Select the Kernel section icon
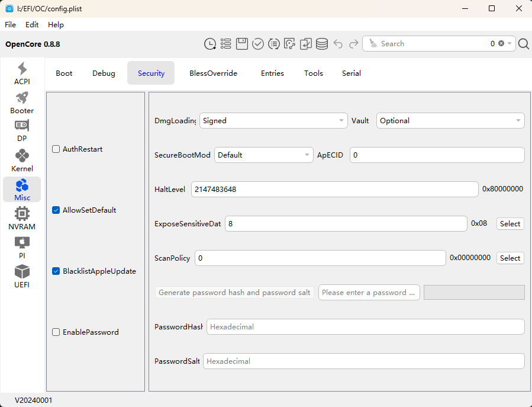Screen dimensions: 532x407 pos(22,160)
